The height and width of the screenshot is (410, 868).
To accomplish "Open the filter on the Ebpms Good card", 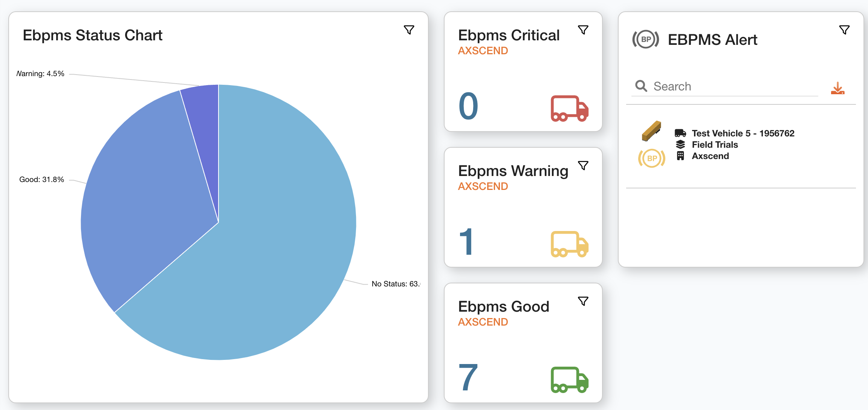I will pos(583,301).
